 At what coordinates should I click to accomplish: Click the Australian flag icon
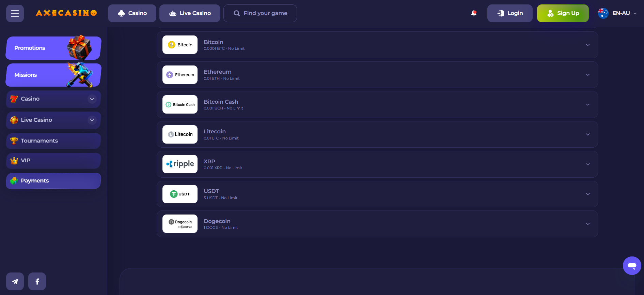click(x=603, y=13)
